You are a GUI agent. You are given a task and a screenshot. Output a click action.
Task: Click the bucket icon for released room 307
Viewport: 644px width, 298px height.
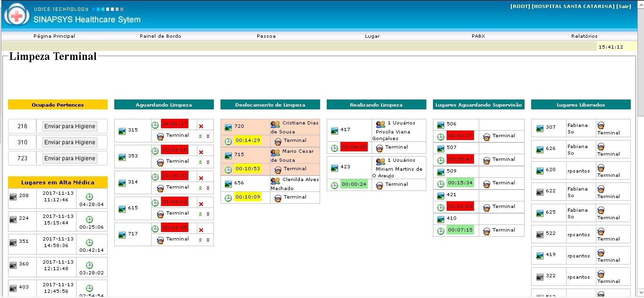coord(601,125)
